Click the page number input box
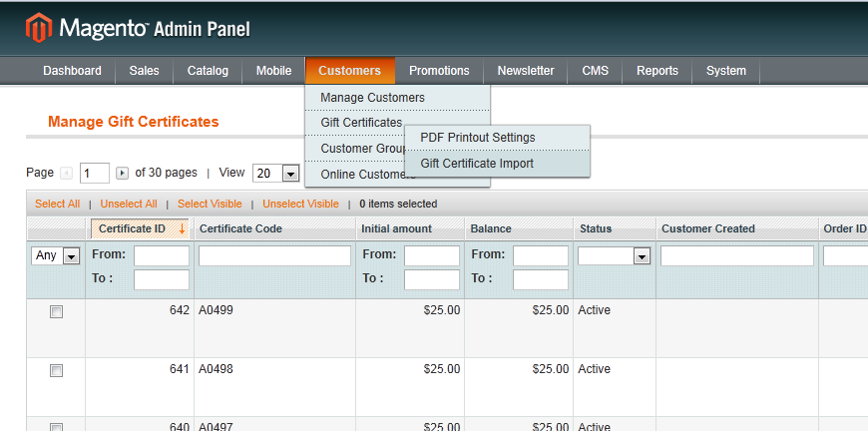The image size is (868, 431). [x=95, y=174]
